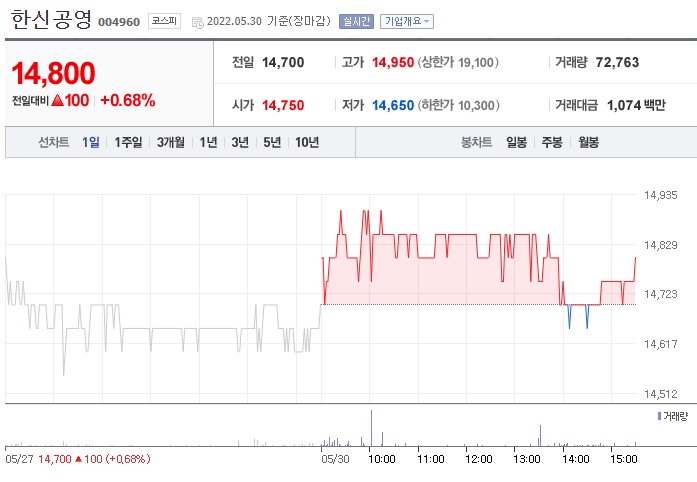The width and height of the screenshot is (697, 482).
Task: Click the 시가 value 14,750
Action: point(283,105)
